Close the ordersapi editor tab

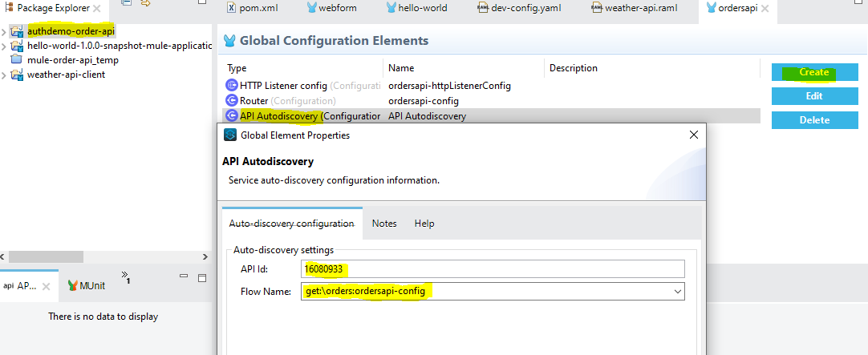pyautogui.click(x=765, y=8)
